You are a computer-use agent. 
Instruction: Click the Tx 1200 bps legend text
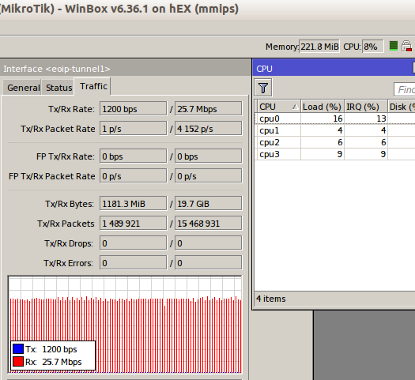[x=51, y=349]
